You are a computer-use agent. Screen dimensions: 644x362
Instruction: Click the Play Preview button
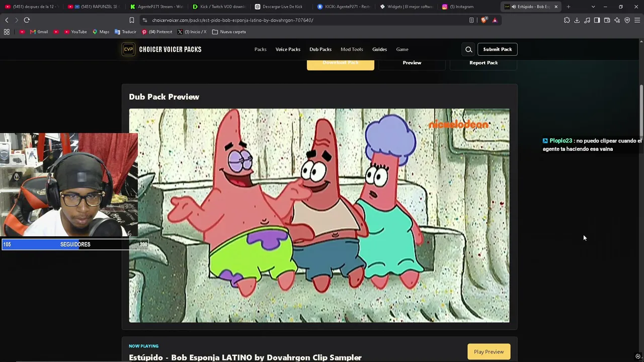[489, 352]
